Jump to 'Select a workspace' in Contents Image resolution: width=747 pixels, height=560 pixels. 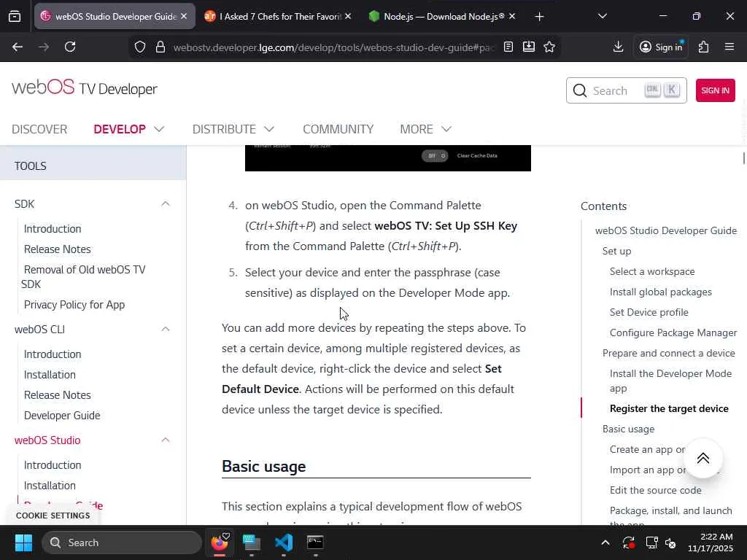(652, 271)
